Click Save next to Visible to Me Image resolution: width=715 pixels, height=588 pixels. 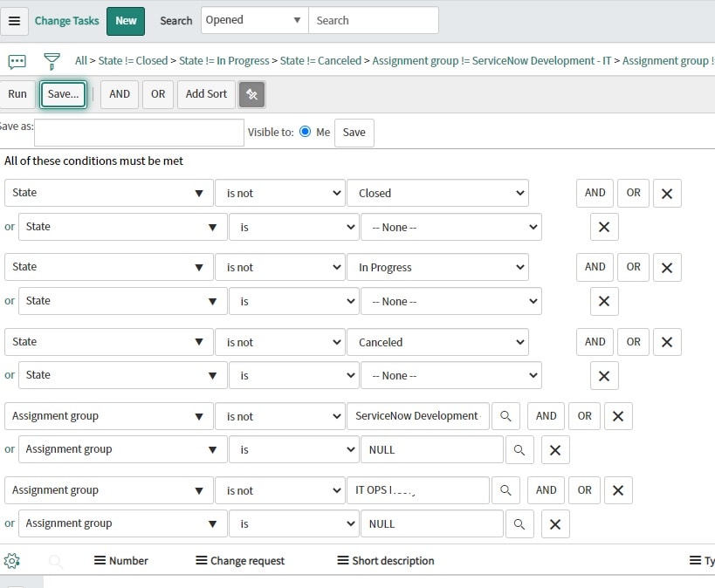coord(354,133)
